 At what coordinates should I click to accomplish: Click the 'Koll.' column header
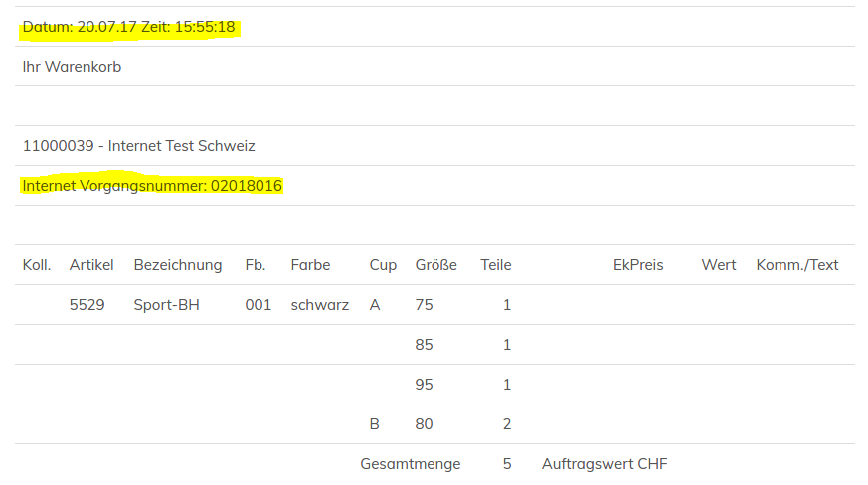(37, 265)
